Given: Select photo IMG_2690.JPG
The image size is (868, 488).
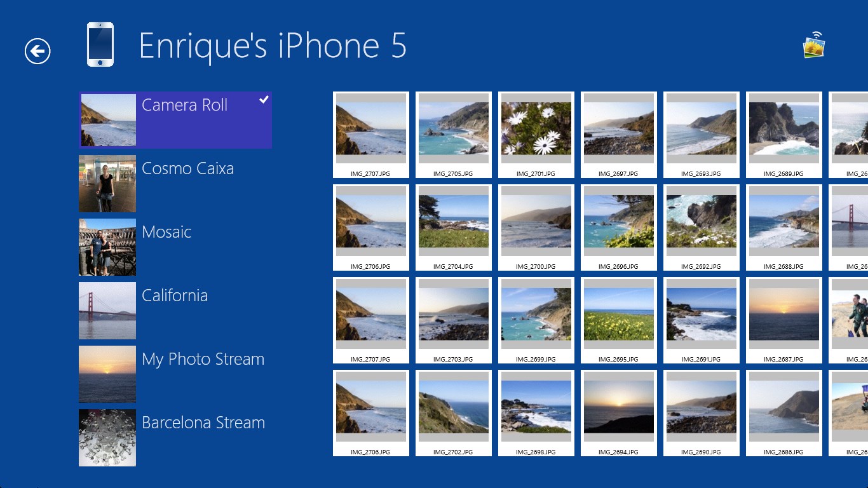Looking at the screenshot, I should [x=702, y=413].
